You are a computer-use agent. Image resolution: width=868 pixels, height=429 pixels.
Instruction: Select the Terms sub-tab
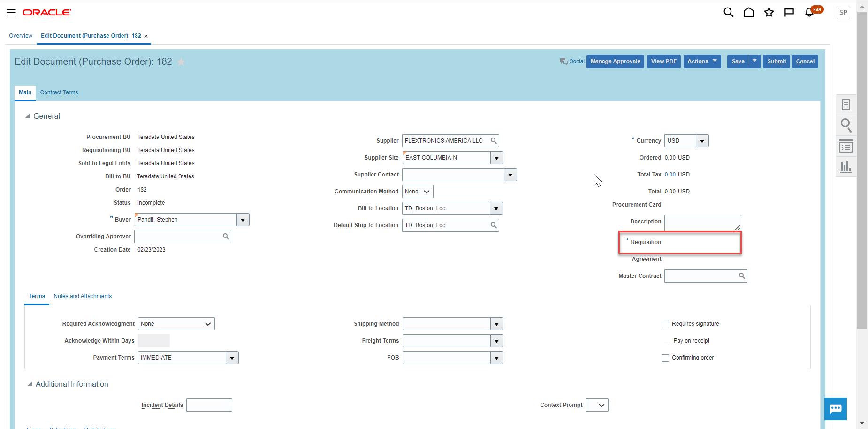(37, 296)
